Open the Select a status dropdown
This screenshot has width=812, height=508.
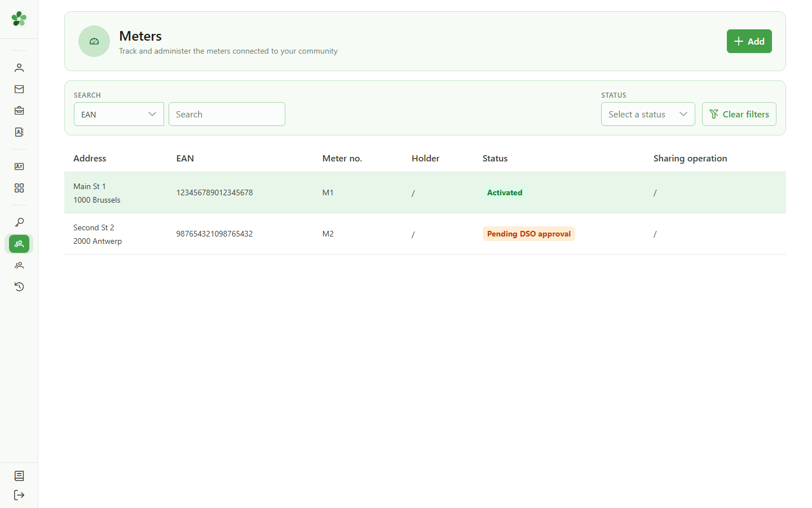click(x=648, y=114)
